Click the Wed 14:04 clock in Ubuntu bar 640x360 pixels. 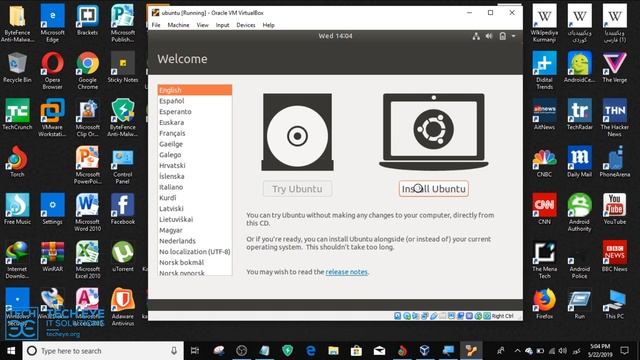tap(336, 36)
